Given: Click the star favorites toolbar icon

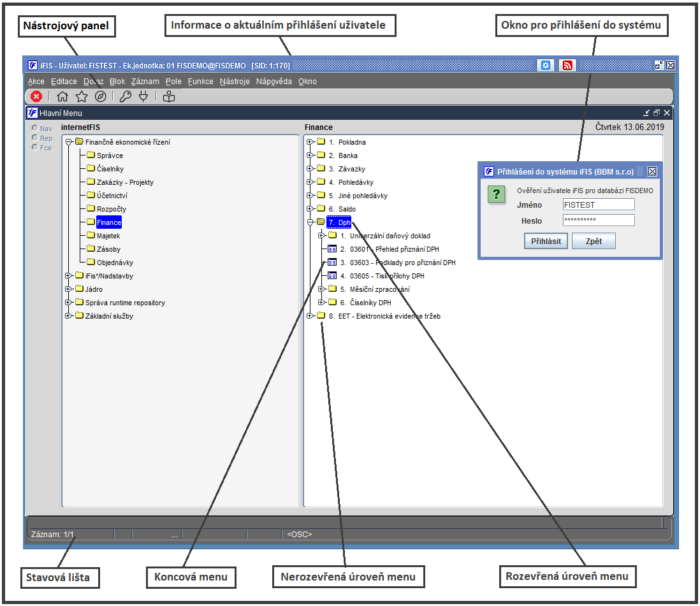Looking at the screenshot, I should point(82,96).
